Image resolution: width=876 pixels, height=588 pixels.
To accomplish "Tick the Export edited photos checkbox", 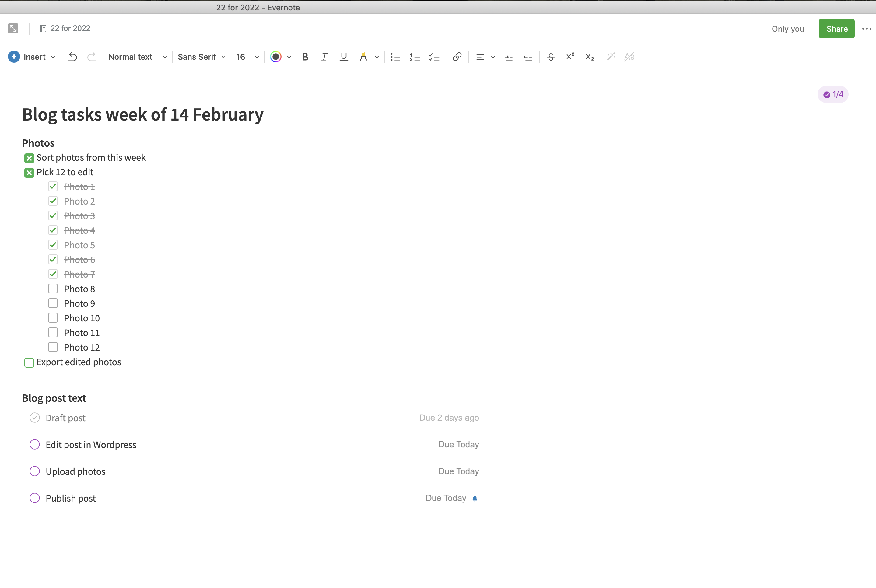I will [x=29, y=362].
